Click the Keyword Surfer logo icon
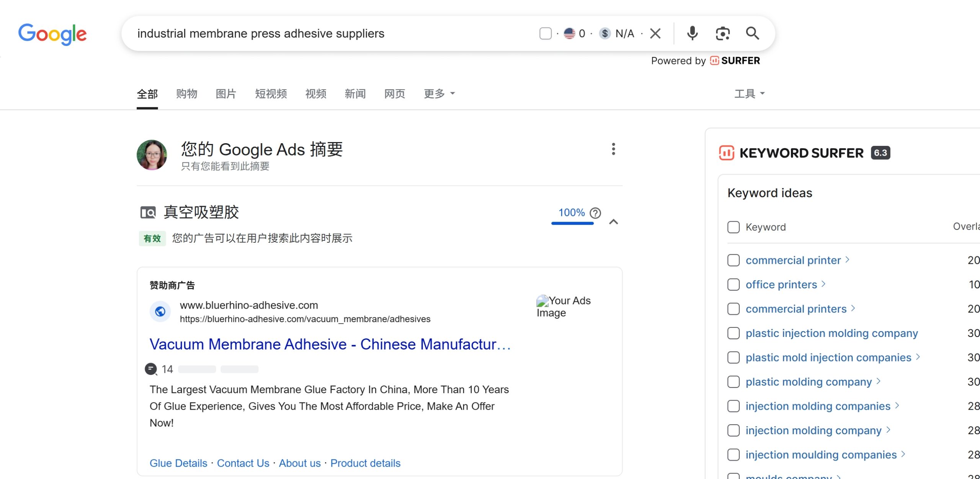 pyautogui.click(x=727, y=153)
